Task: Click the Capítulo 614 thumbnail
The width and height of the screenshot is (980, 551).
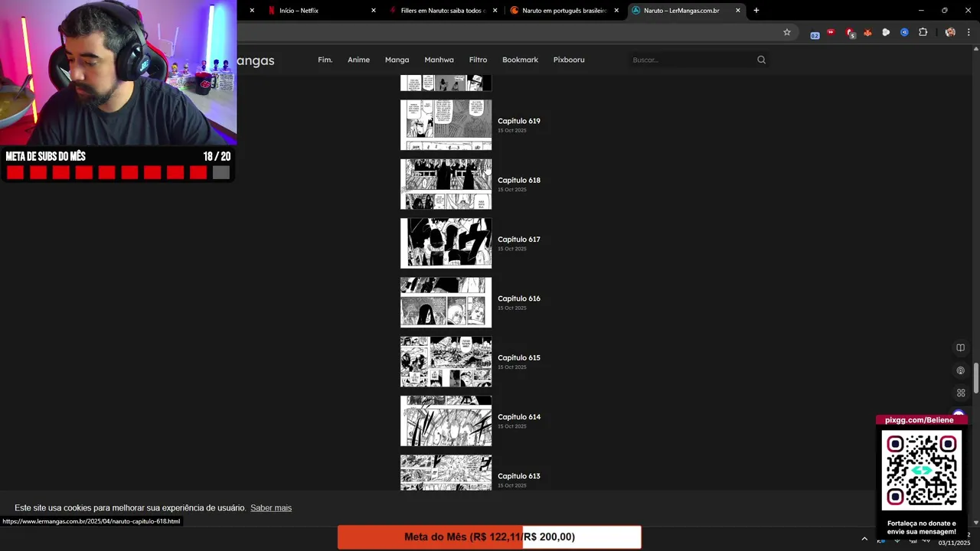Action: pos(446,421)
